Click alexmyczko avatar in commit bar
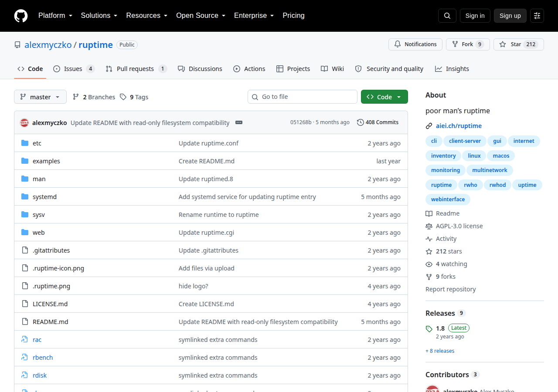 24,123
